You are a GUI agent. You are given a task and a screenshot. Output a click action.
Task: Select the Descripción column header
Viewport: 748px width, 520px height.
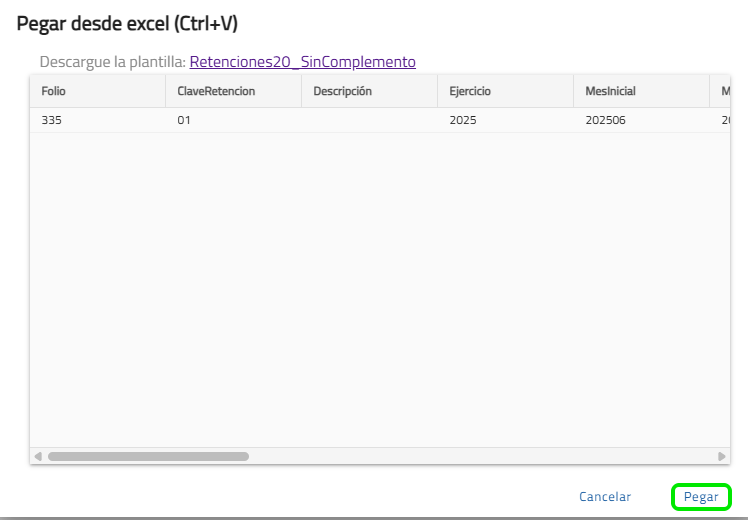point(368,91)
